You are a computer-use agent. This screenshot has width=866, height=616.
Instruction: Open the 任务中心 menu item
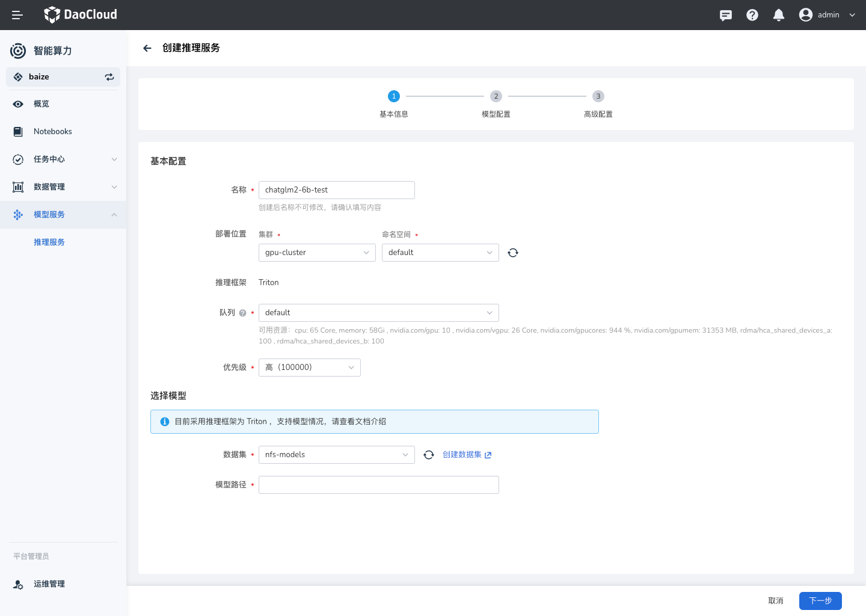(x=63, y=159)
